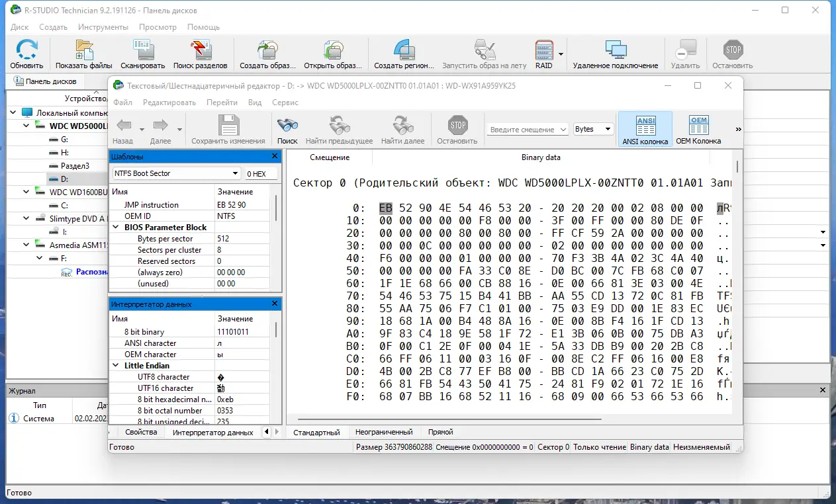Close the Интерпретатор данных panel
This screenshot has height=504, width=836.
point(275,304)
